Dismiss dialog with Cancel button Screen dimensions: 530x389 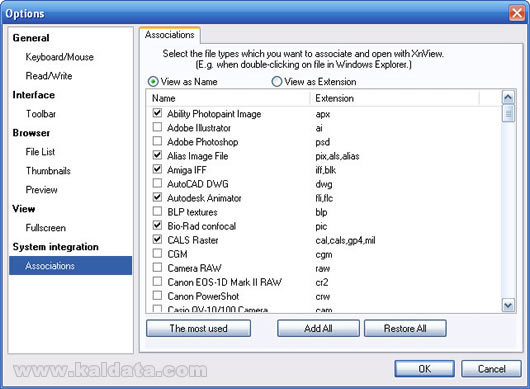491,369
